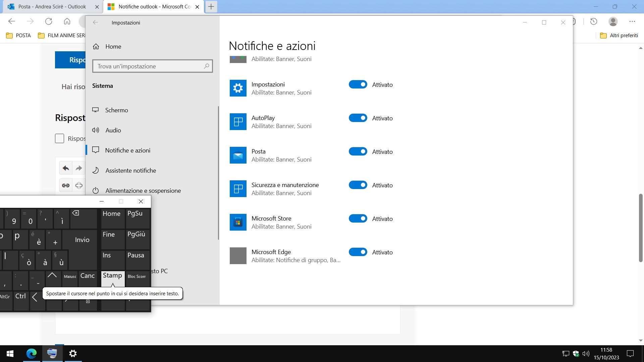Open a new browser tab
Image resolution: width=644 pixels, height=362 pixels.
(x=211, y=7)
